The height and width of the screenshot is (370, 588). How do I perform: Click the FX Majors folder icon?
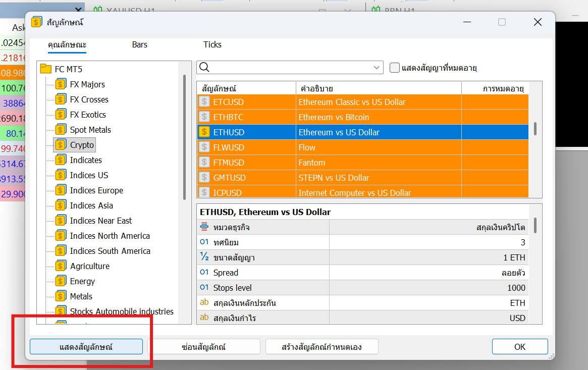click(61, 84)
